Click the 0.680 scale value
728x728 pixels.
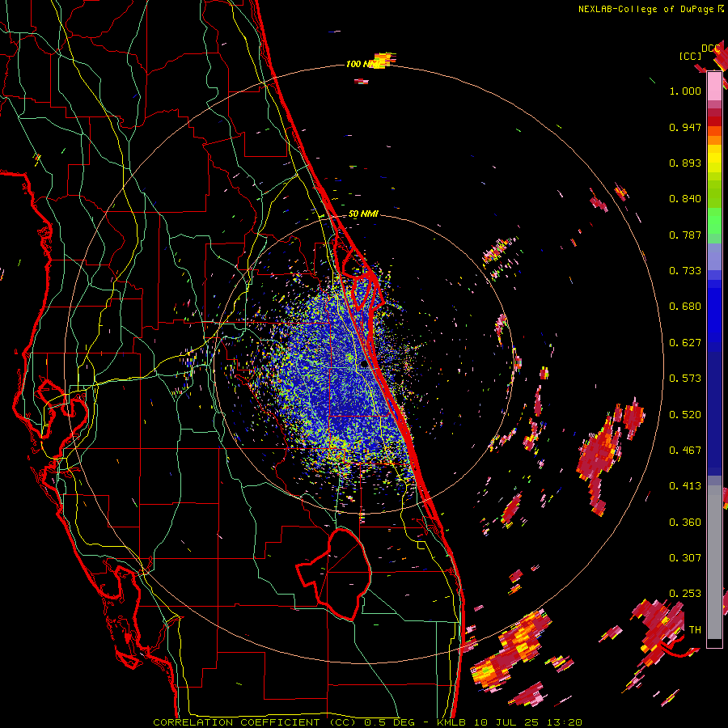pos(685,307)
